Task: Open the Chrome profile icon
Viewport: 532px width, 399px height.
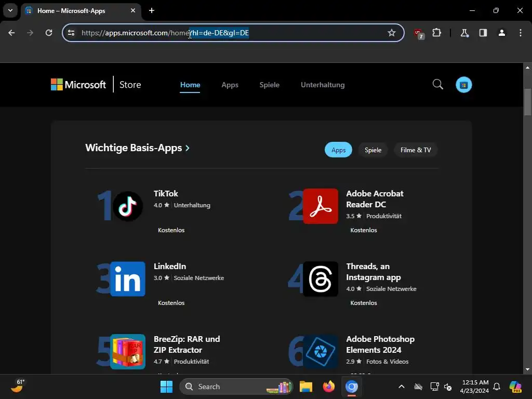Action: pos(501,33)
